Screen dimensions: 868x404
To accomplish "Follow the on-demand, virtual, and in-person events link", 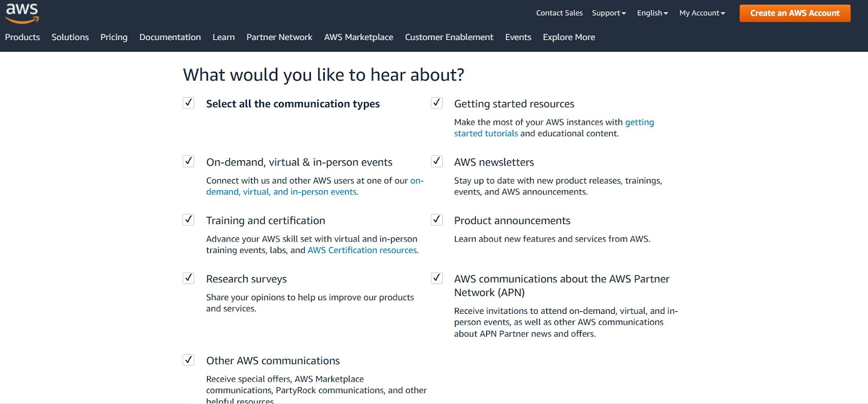I will (x=315, y=186).
